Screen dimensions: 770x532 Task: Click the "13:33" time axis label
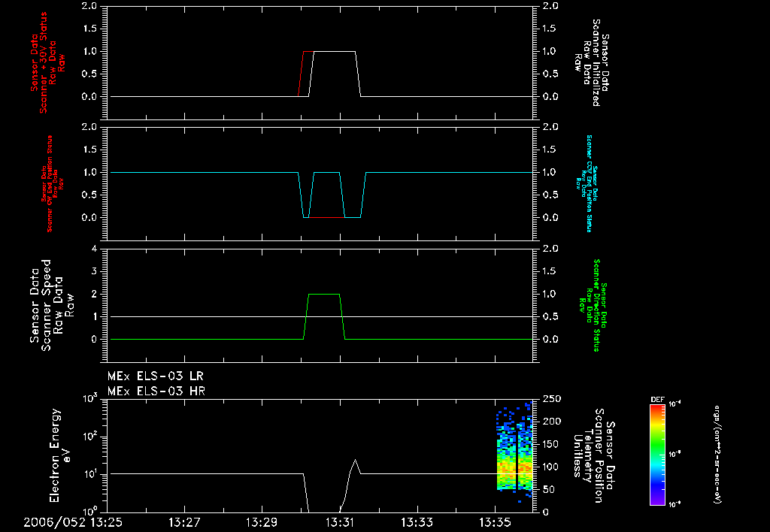[x=417, y=523]
